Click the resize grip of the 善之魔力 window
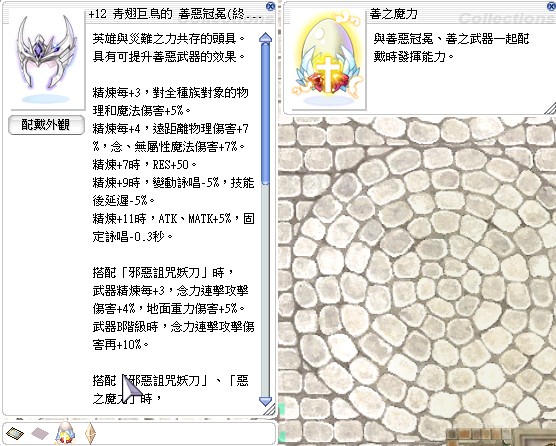Viewport: 556px width, 446px height. pyautogui.click(x=551, y=108)
